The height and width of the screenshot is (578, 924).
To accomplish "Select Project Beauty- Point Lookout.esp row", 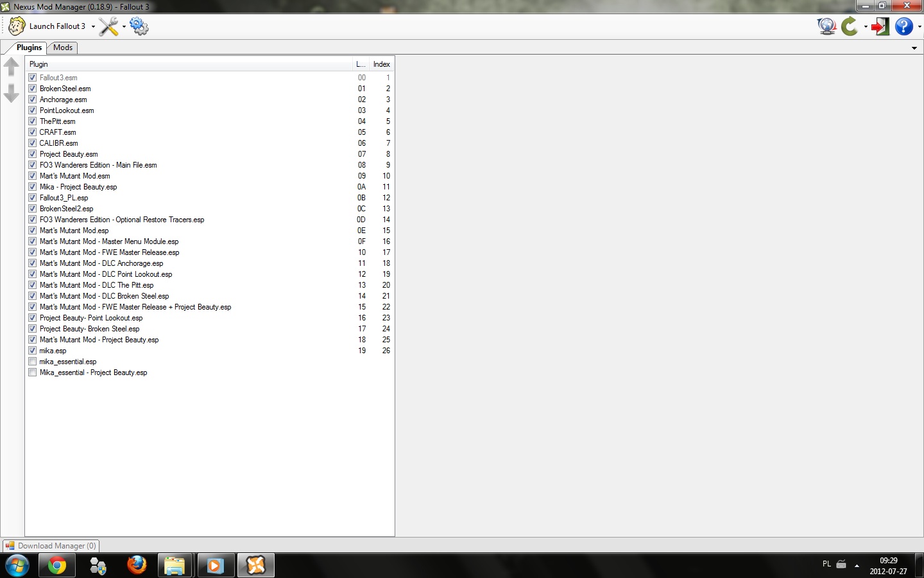I will (x=209, y=318).
